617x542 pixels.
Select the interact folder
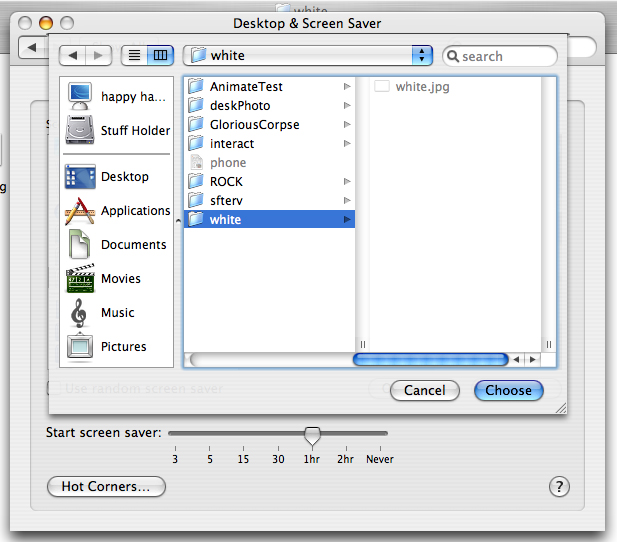(269, 143)
